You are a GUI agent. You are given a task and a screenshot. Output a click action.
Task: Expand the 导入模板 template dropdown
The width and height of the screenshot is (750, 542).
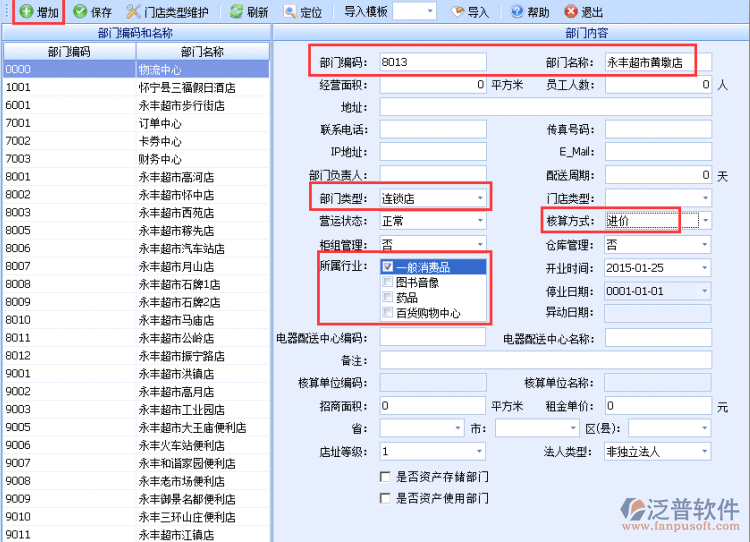click(x=430, y=12)
